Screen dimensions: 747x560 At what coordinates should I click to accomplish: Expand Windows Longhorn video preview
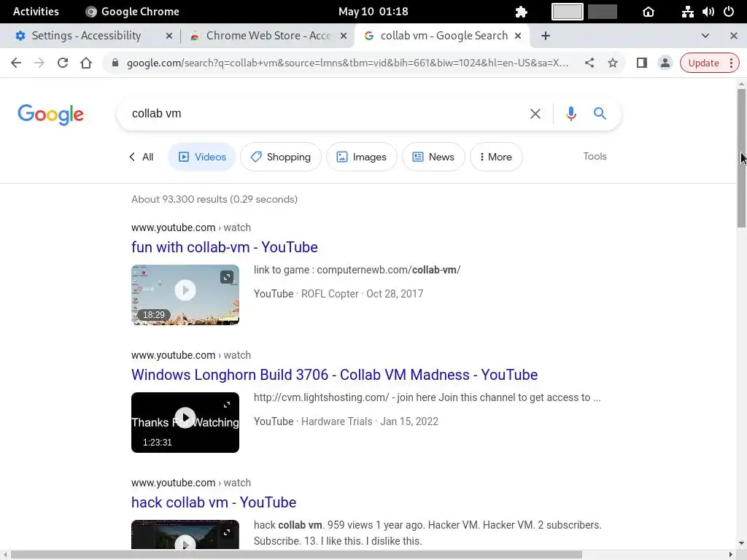pyautogui.click(x=227, y=405)
